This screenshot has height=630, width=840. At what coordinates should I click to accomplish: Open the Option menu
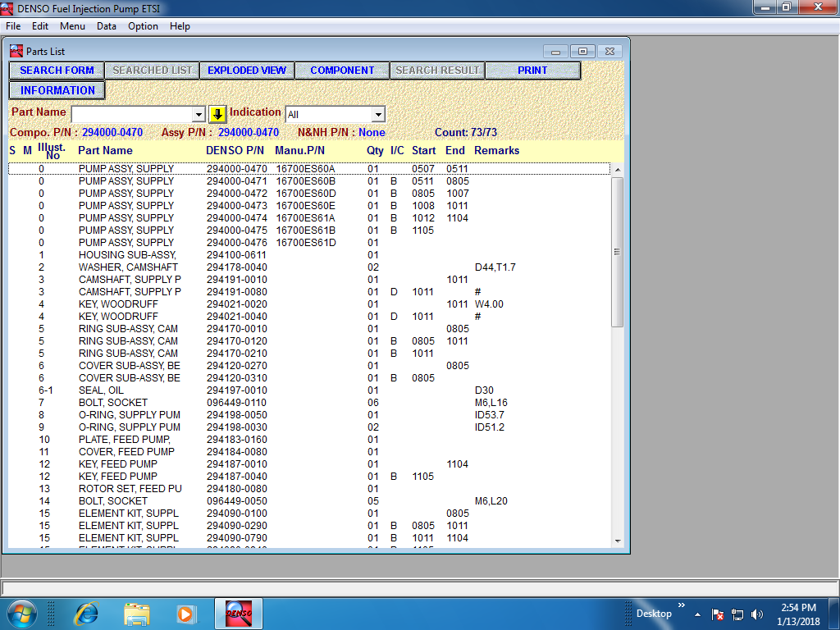[x=143, y=25]
